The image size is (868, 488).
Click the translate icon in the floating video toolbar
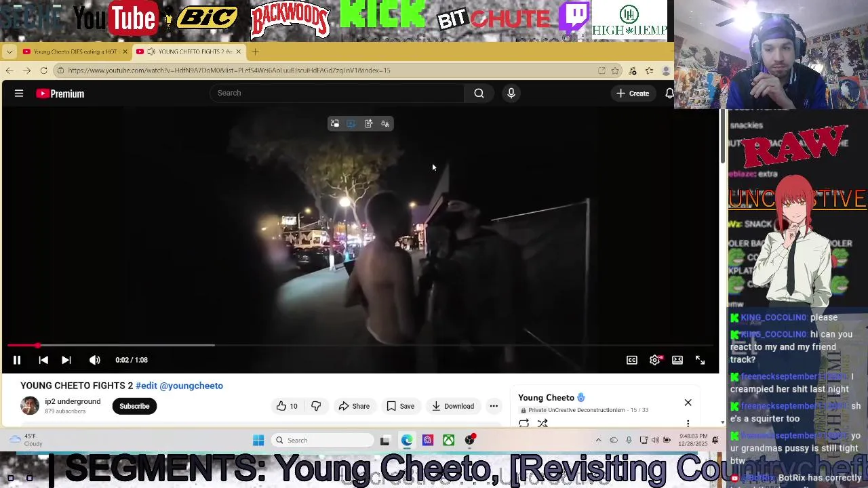click(385, 123)
